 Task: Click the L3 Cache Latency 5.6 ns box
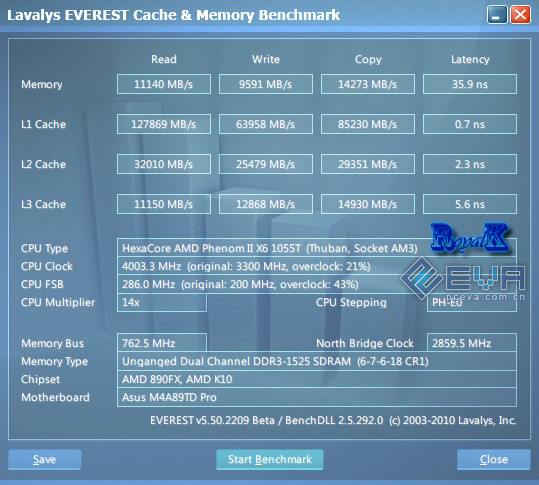click(470, 204)
